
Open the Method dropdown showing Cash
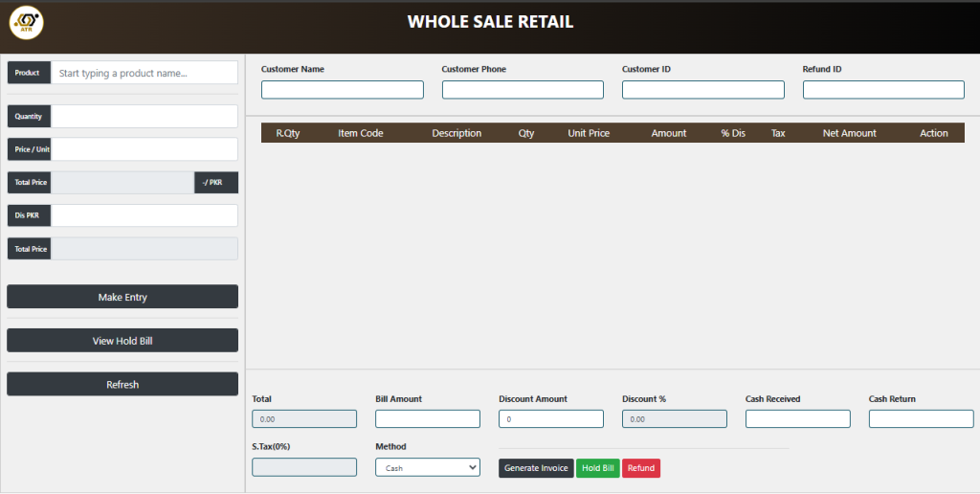point(427,467)
